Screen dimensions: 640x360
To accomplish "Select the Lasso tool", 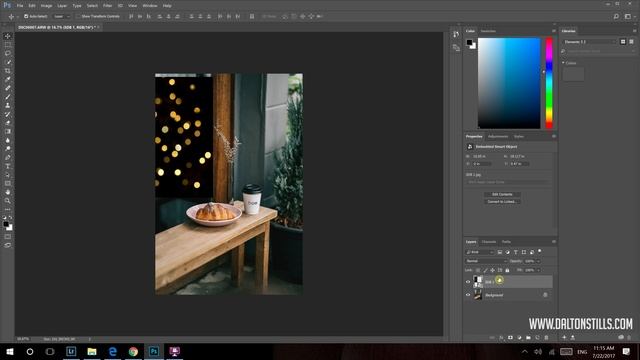I will pos(7,53).
